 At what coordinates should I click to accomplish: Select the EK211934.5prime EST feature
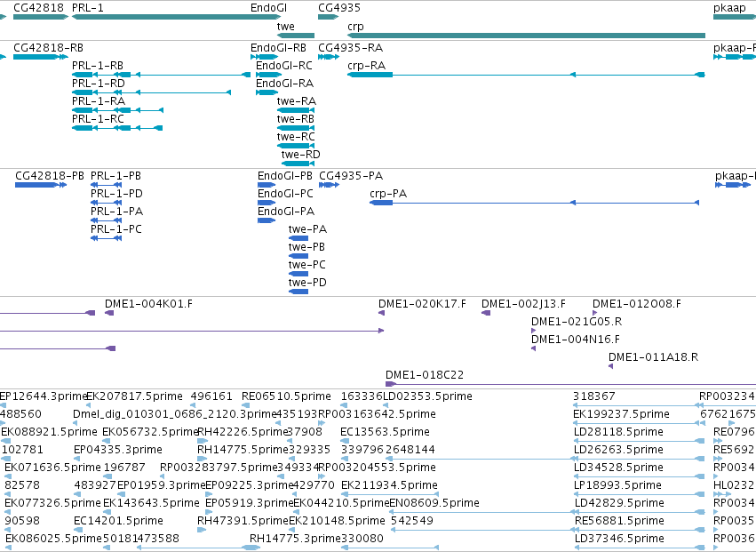coord(390,494)
